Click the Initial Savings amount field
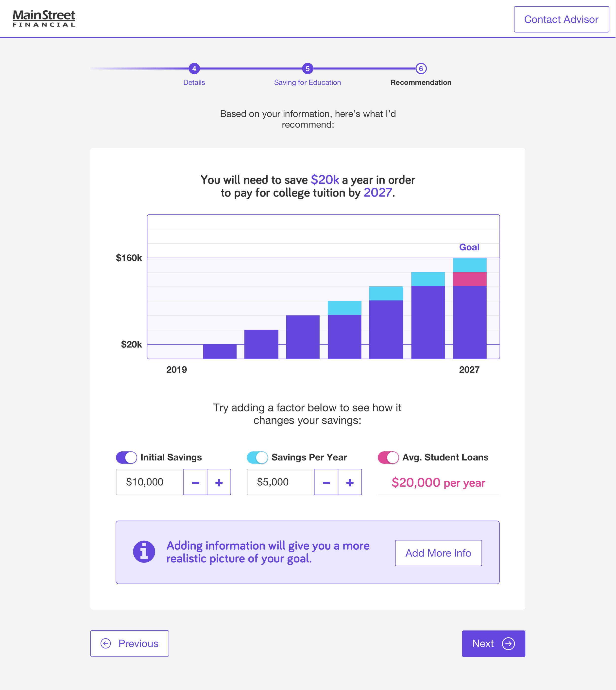The width and height of the screenshot is (616, 690). point(150,482)
